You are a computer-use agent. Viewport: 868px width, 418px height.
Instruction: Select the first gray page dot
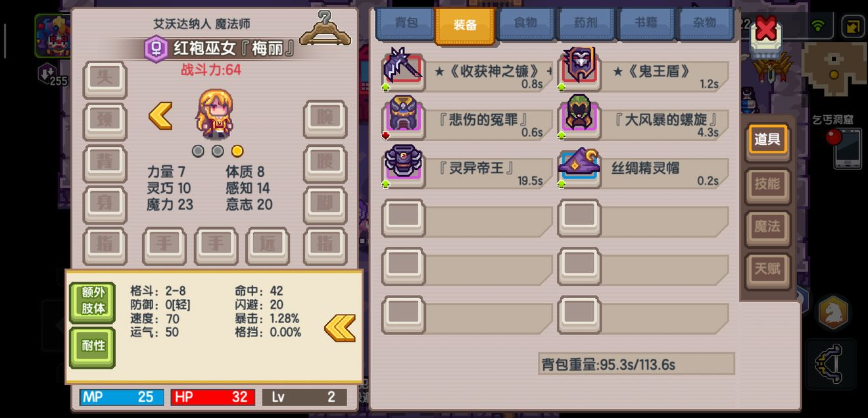[198, 151]
